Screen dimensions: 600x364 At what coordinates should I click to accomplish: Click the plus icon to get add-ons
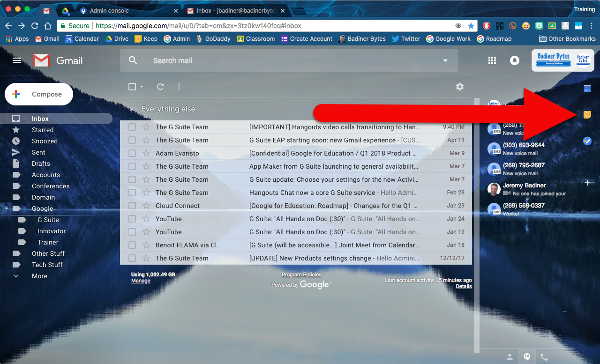587,183
